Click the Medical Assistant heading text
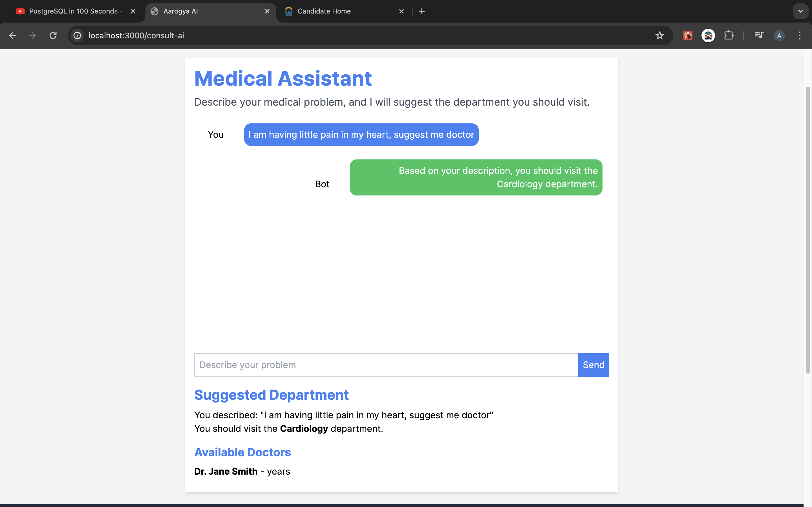Screen dimensions: 812x507 tap(283, 78)
